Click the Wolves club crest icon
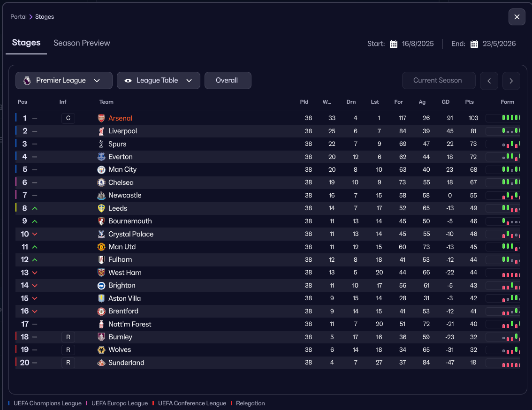The width and height of the screenshot is (532, 410). click(x=101, y=349)
